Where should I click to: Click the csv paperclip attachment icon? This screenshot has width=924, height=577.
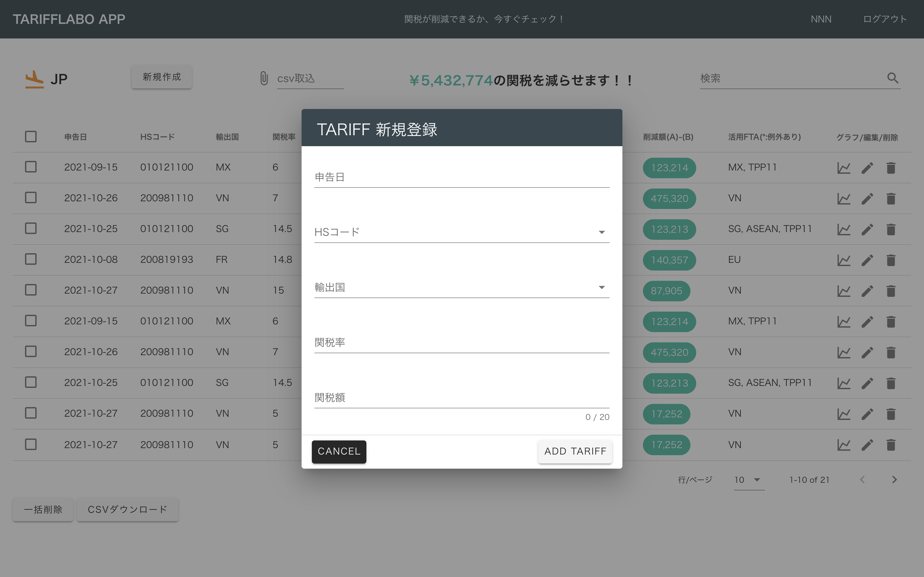pos(264,78)
